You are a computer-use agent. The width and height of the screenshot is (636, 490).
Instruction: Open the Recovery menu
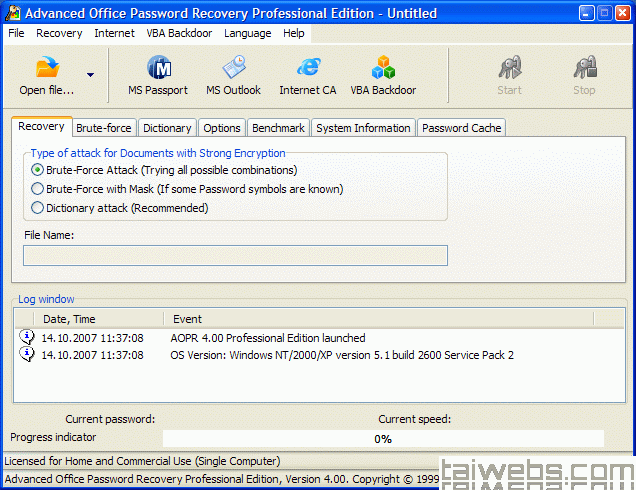(x=59, y=33)
